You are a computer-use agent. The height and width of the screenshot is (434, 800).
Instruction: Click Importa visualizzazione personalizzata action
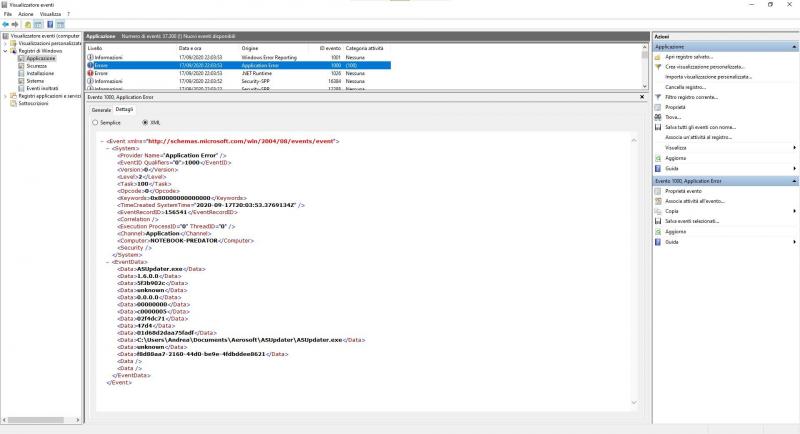[708, 77]
